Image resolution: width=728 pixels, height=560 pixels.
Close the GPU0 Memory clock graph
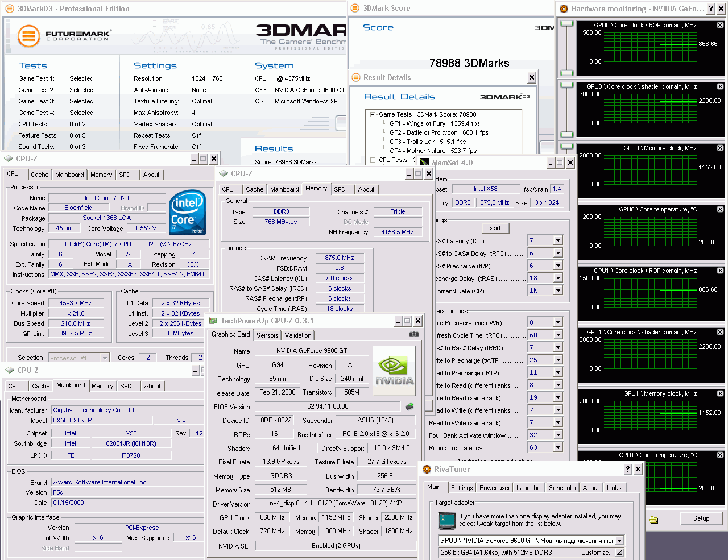coord(720,148)
